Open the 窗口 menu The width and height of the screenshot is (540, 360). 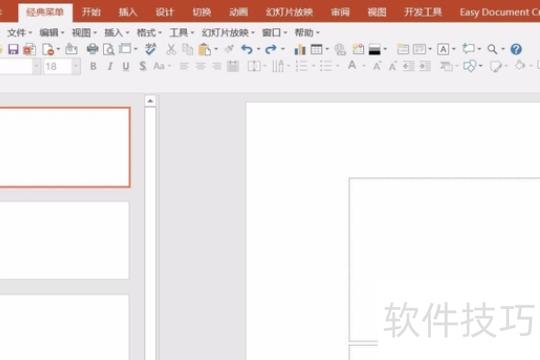pos(274,33)
